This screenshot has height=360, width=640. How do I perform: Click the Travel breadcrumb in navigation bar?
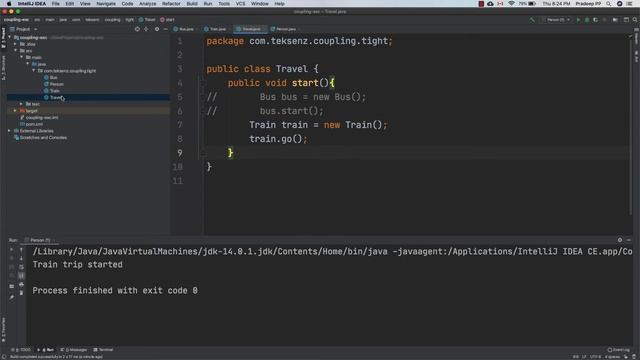pos(147,20)
